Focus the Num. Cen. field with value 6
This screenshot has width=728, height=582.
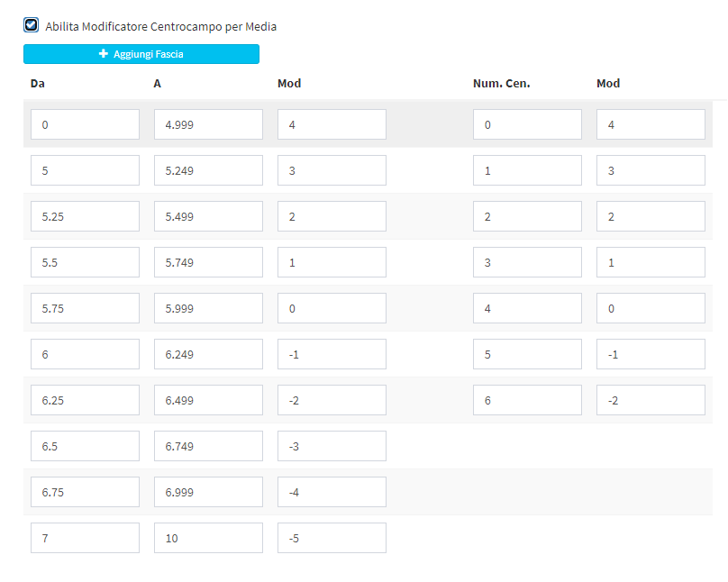tap(527, 400)
